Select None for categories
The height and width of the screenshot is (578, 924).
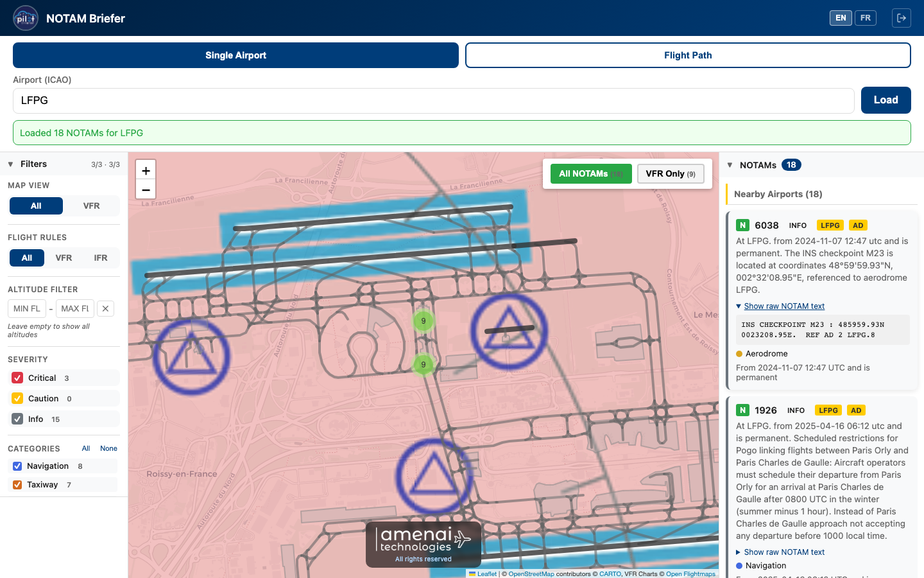pos(108,448)
